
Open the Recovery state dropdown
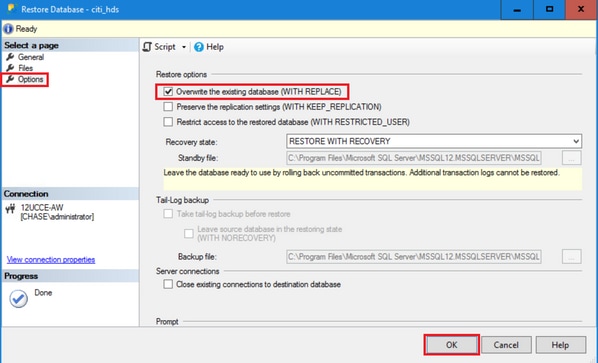(434, 141)
